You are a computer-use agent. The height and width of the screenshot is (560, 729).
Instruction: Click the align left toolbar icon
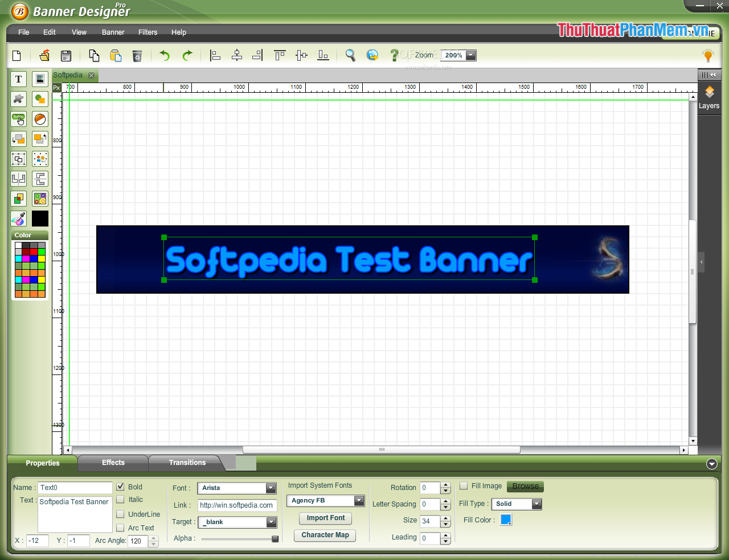click(x=215, y=55)
